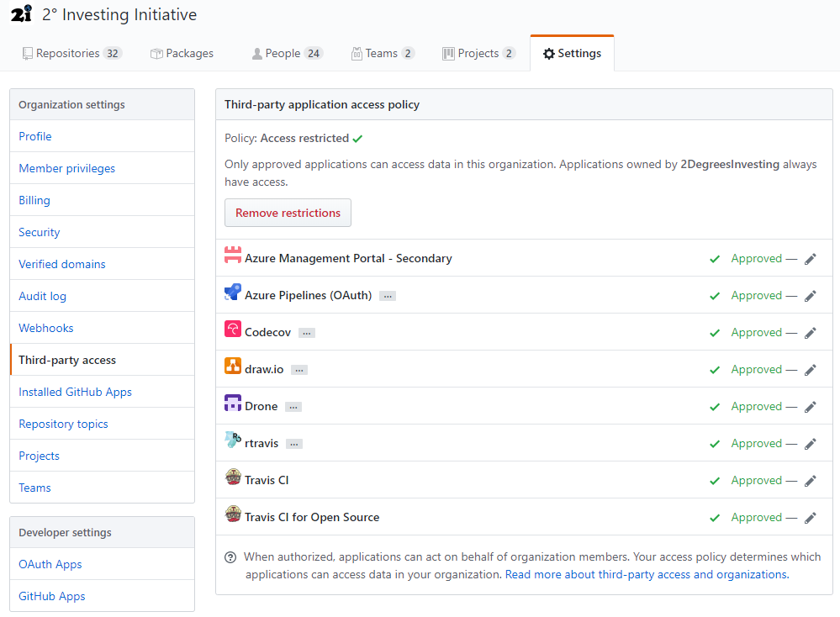Screen dimensions: 840x617
Task: Edit rtravis approval pencil icon
Action: [810, 444]
